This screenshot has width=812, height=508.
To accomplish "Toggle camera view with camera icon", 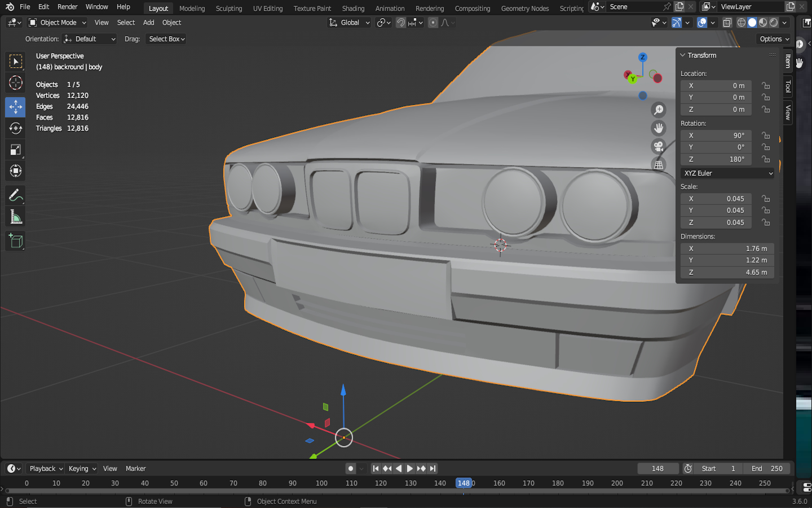I will [659, 147].
